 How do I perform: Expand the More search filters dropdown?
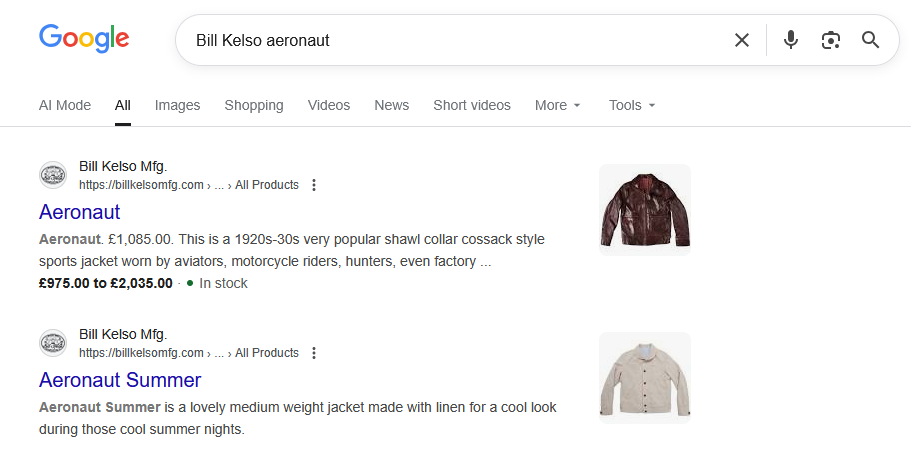(558, 105)
